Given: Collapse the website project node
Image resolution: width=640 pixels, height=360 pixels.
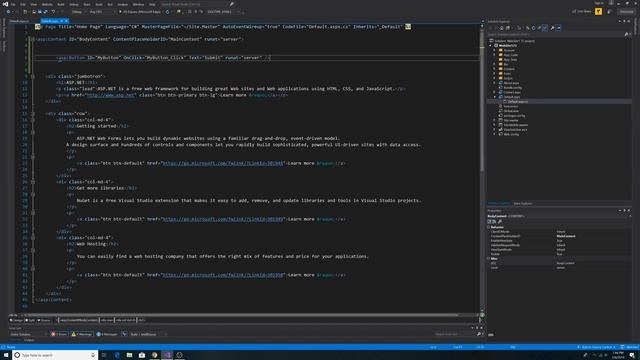Looking at the screenshot, I should point(491,45).
